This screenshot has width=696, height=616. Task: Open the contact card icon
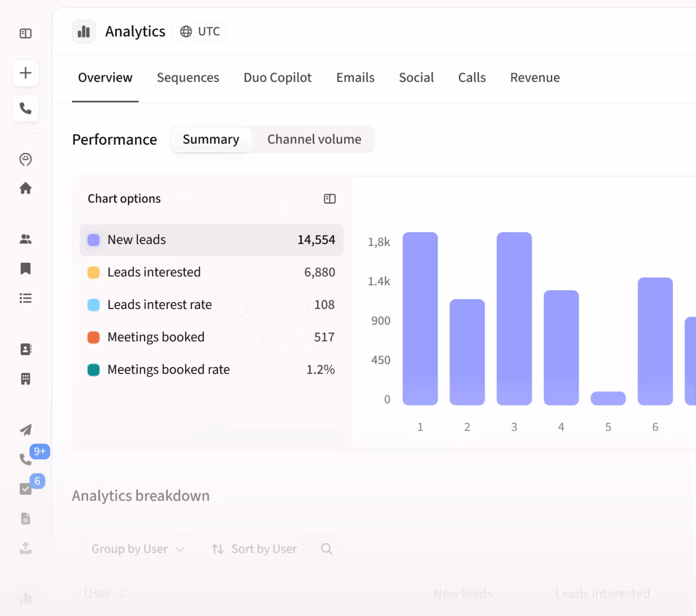coord(25,349)
